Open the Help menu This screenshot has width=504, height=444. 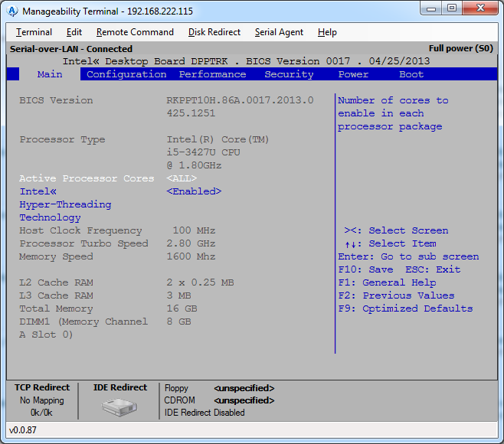[x=327, y=32]
